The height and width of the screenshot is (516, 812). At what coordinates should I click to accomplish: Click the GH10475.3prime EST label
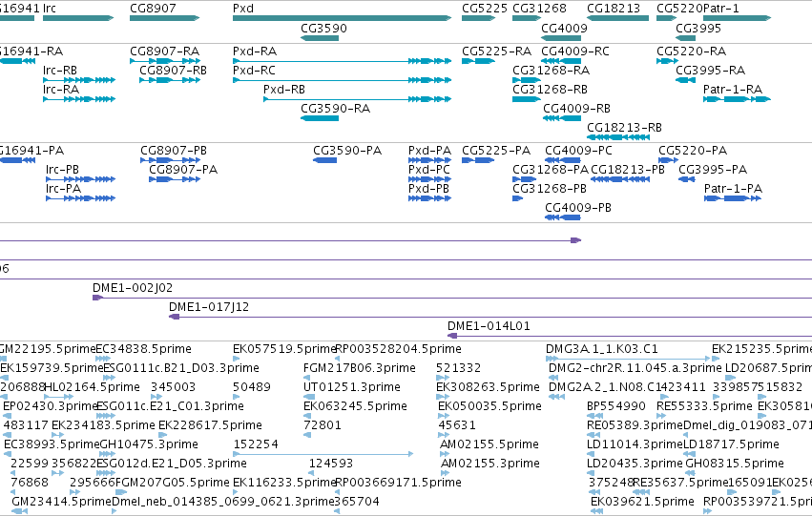(149, 444)
